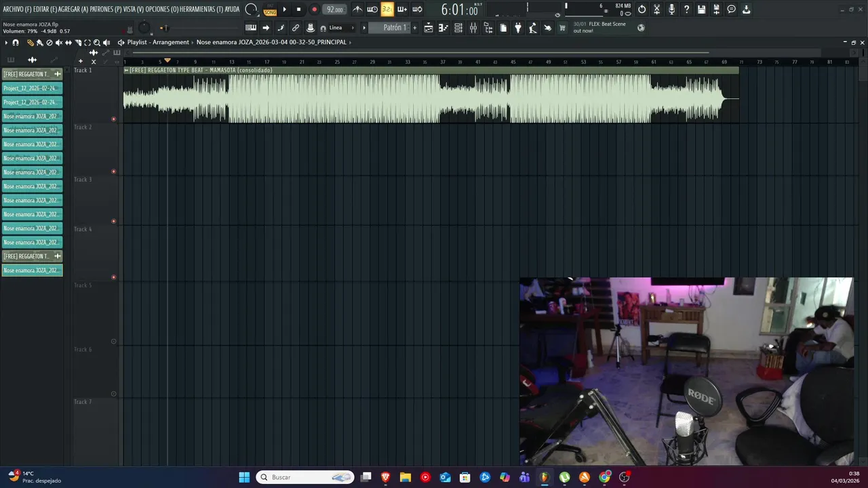Select the Mute tool in playlist toolbar

click(58, 42)
